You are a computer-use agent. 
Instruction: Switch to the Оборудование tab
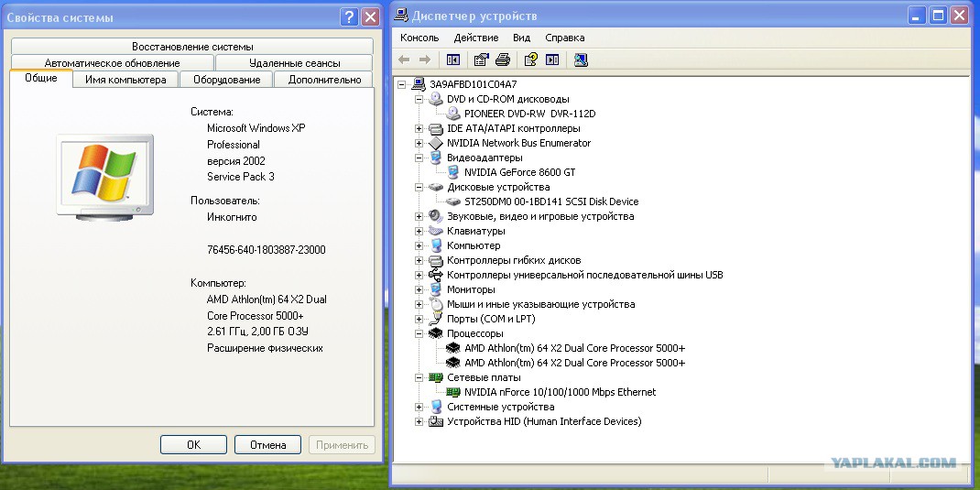click(x=227, y=80)
